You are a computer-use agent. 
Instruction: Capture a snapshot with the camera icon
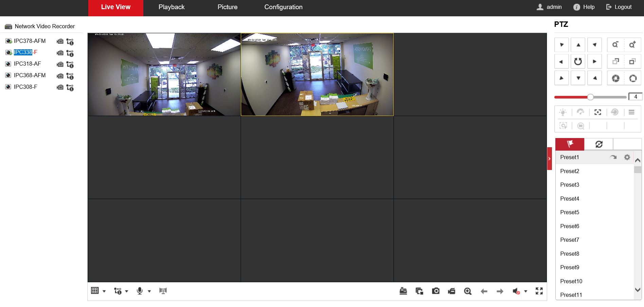(435, 291)
